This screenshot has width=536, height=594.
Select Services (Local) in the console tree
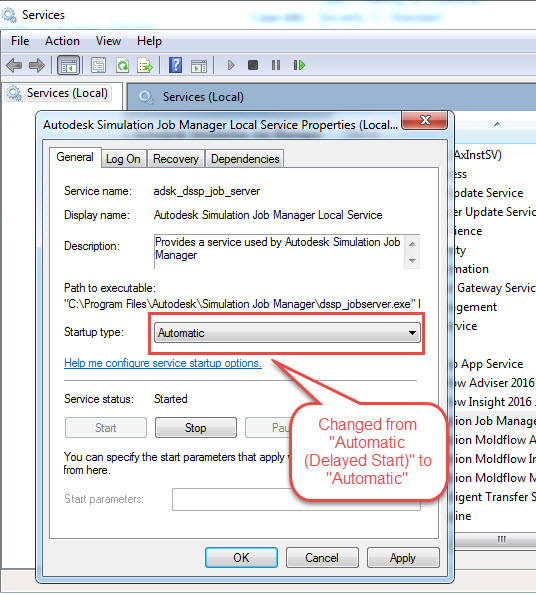coord(58,93)
